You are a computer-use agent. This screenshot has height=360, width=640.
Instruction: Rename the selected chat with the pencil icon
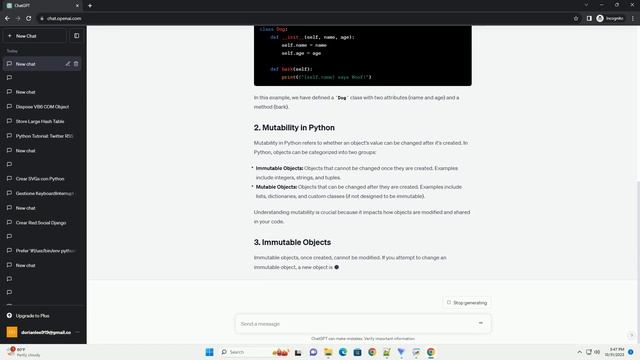[x=68, y=64]
